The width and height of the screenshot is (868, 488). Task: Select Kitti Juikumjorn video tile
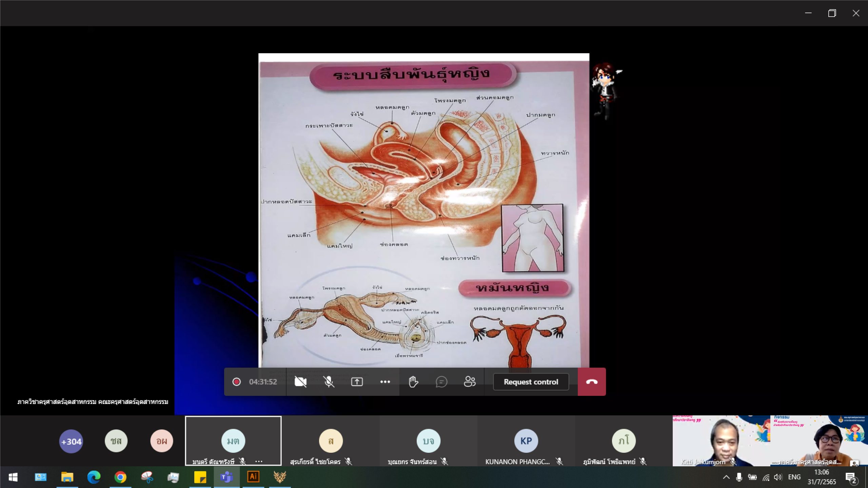point(721,441)
